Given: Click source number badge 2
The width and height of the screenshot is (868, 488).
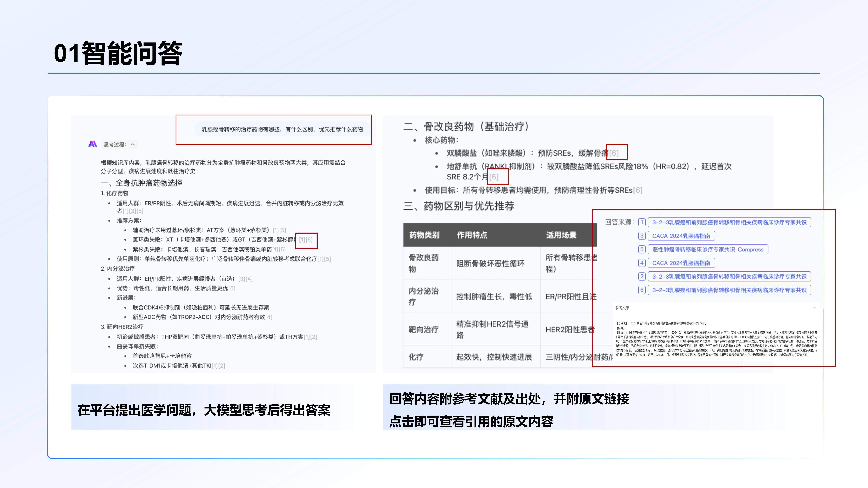Looking at the screenshot, I should (642, 277).
